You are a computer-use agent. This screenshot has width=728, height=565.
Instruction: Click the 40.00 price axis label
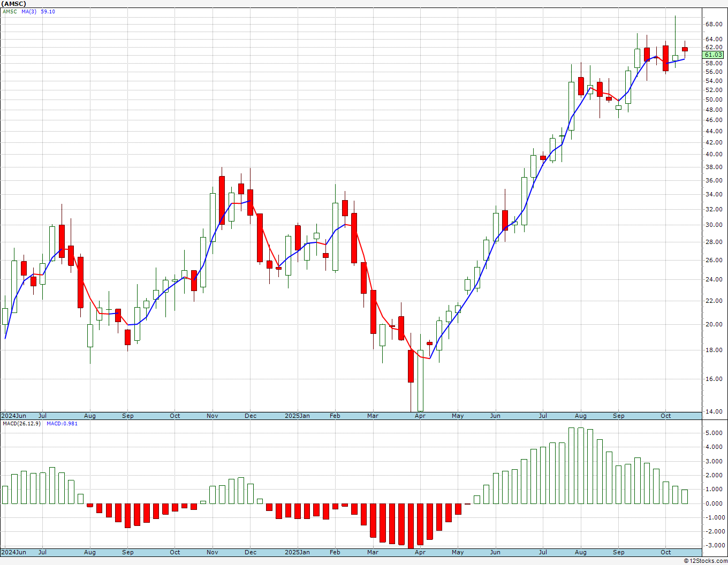pos(714,154)
